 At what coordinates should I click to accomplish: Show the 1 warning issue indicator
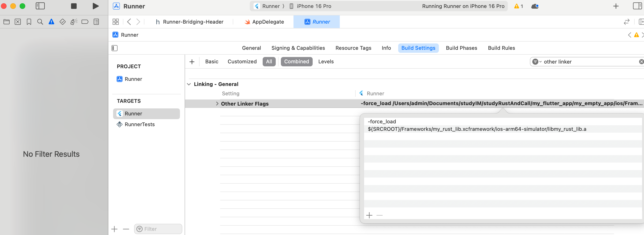519,6
